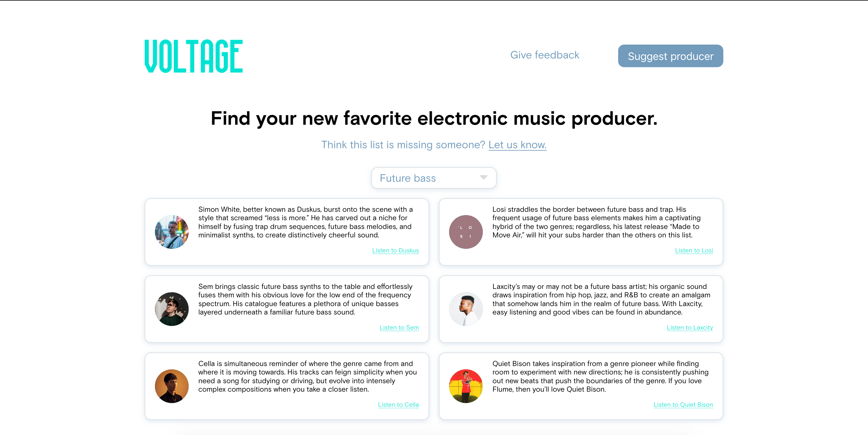Click Listen to Sem
The image size is (868, 435).
tap(399, 327)
